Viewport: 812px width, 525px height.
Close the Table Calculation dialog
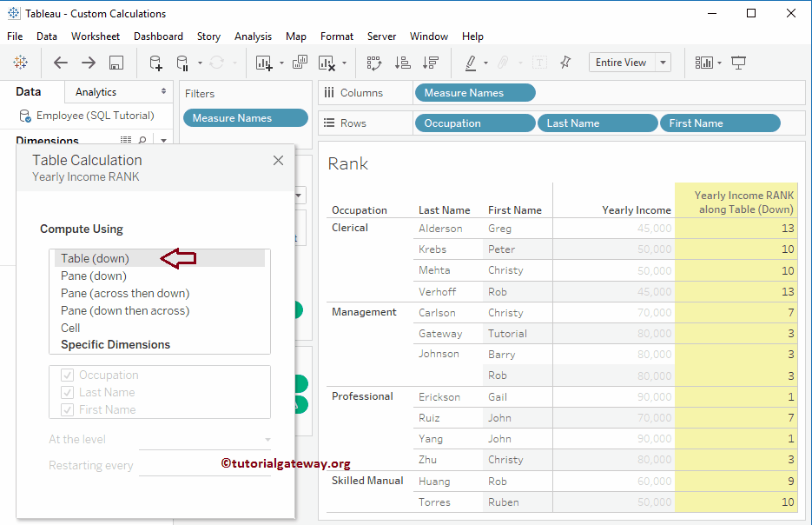[x=278, y=161]
